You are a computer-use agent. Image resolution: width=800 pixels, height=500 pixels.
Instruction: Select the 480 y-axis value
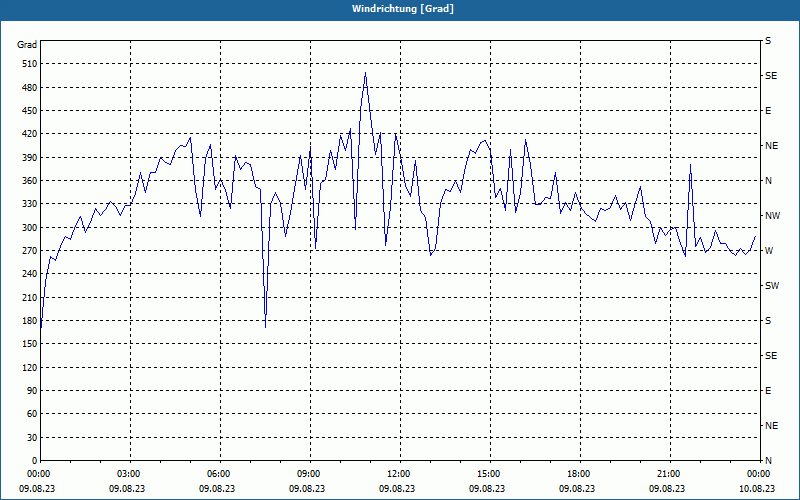[30, 88]
